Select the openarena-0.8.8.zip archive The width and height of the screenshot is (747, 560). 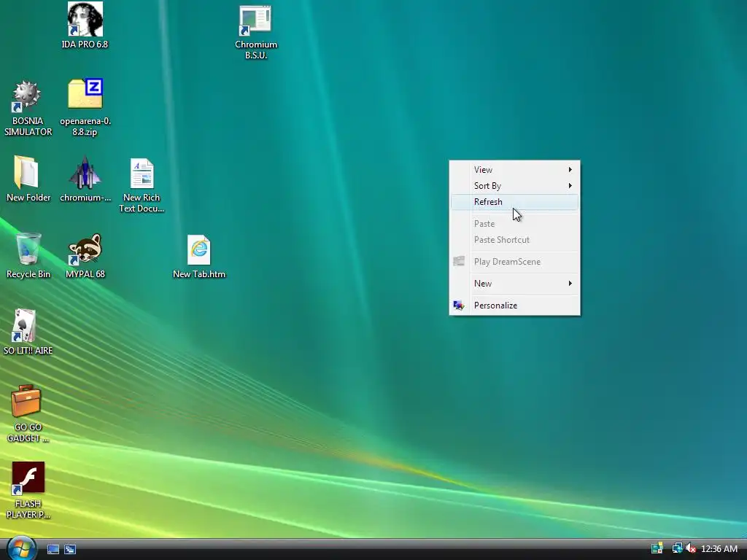85,109
